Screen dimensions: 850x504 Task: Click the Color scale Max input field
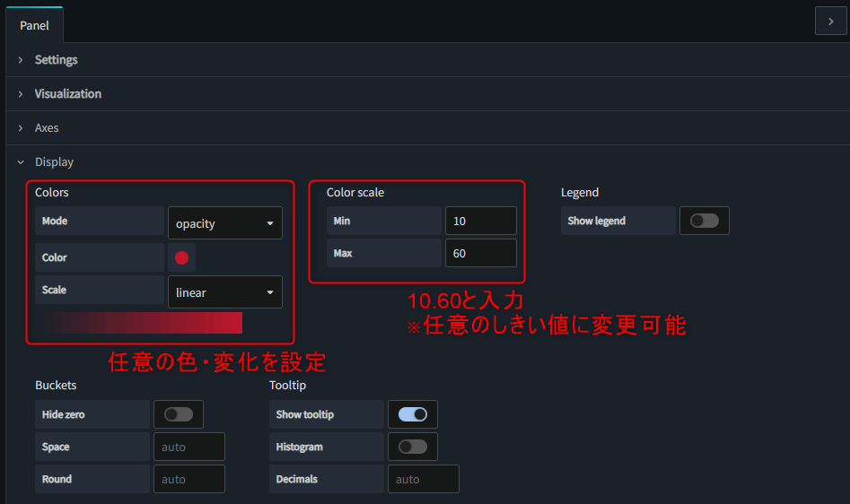pyautogui.click(x=481, y=254)
